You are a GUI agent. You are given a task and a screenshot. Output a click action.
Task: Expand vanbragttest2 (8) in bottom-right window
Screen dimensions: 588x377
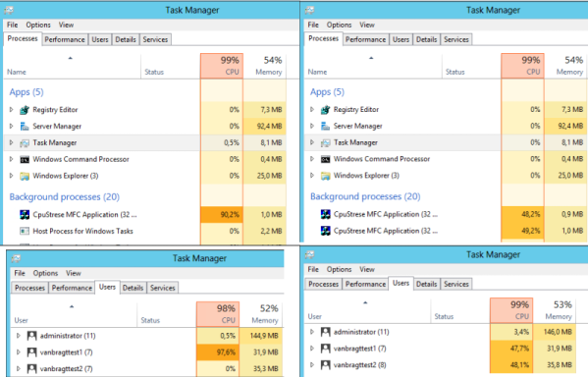312,365
